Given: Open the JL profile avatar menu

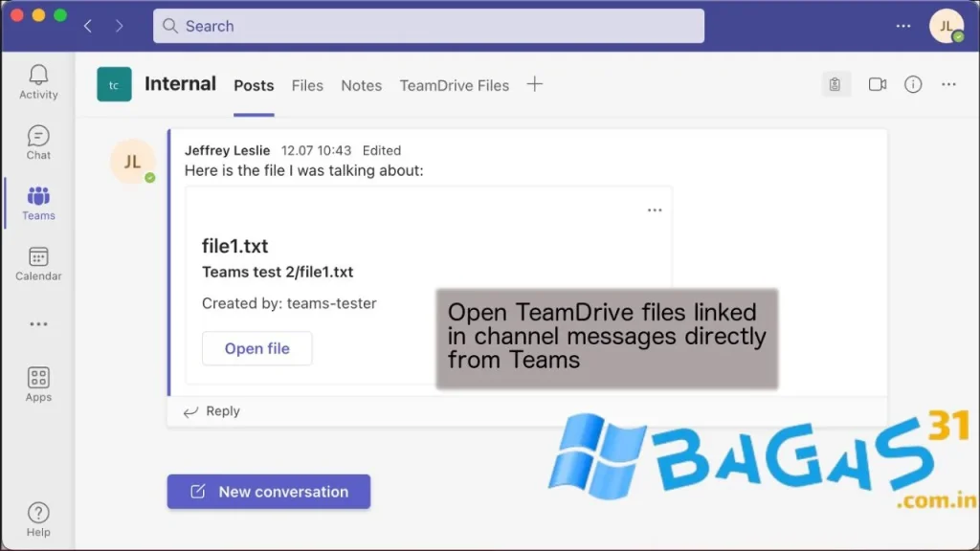Looking at the screenshot, I should pyautogui.click(x=947, y=26).
